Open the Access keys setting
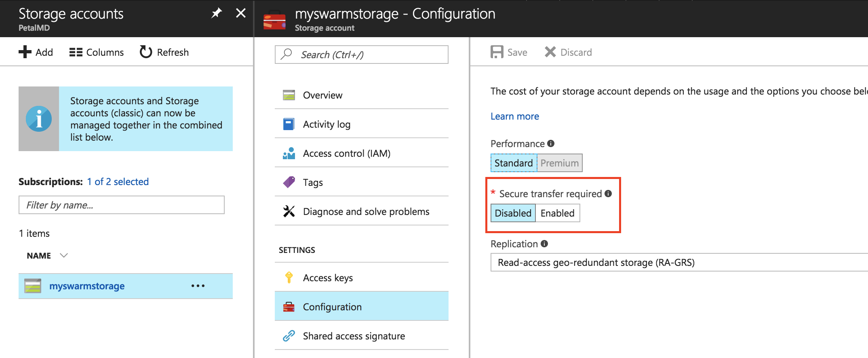The width and height of the screenshot is (868, 358). click(x=362, y=278)
